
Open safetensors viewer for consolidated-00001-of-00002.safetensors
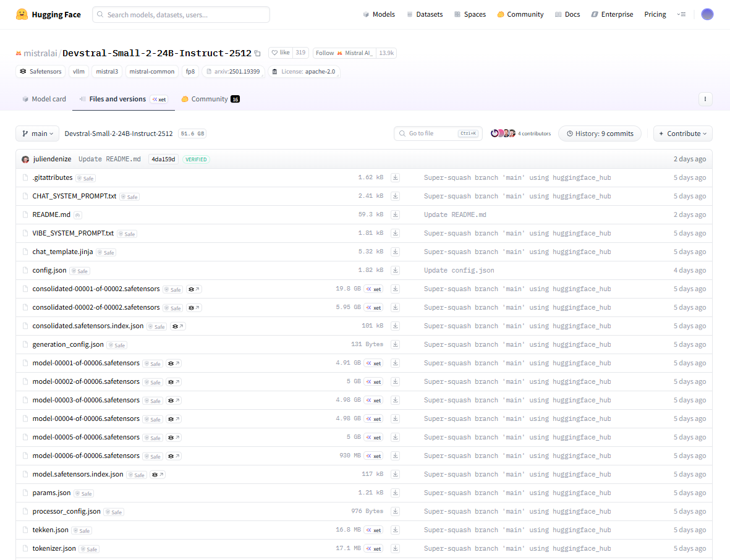pyautogui.click(x=193, y=289)
